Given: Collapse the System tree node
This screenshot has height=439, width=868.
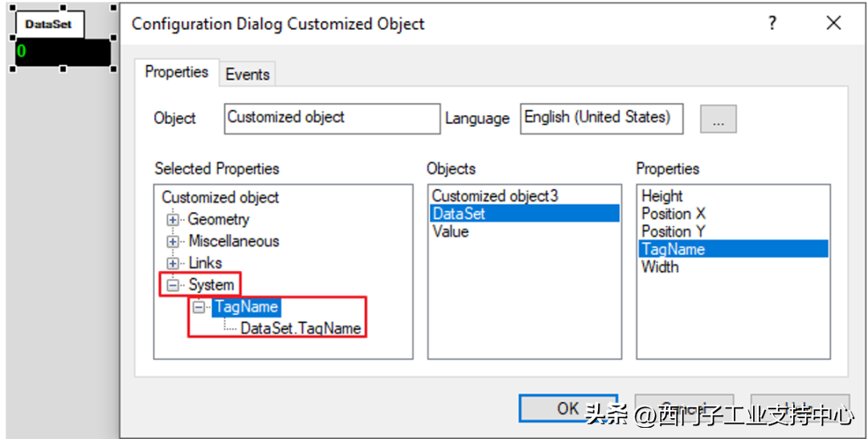Looking at the screenshot, I should point(172,285).
